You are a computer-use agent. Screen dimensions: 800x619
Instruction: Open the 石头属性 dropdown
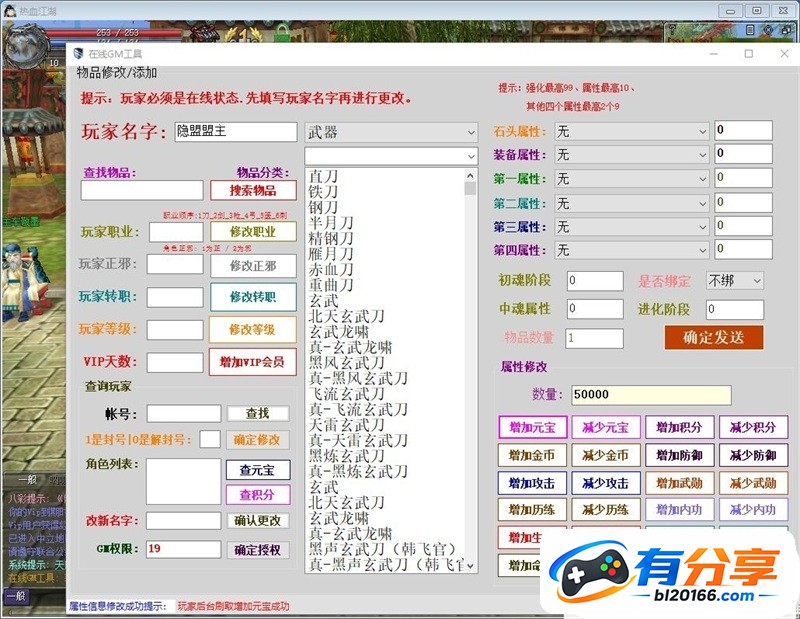632,132
